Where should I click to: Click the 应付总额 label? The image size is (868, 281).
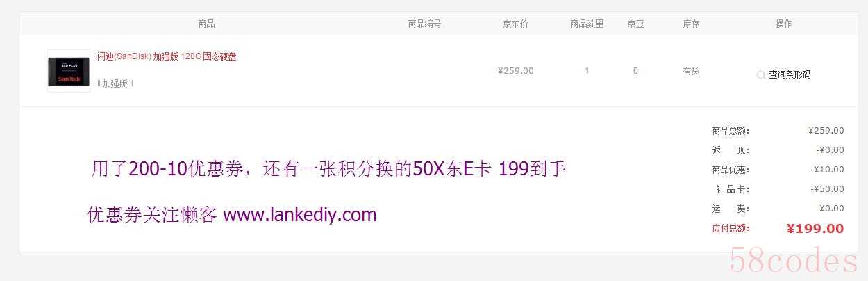[731, 228]
